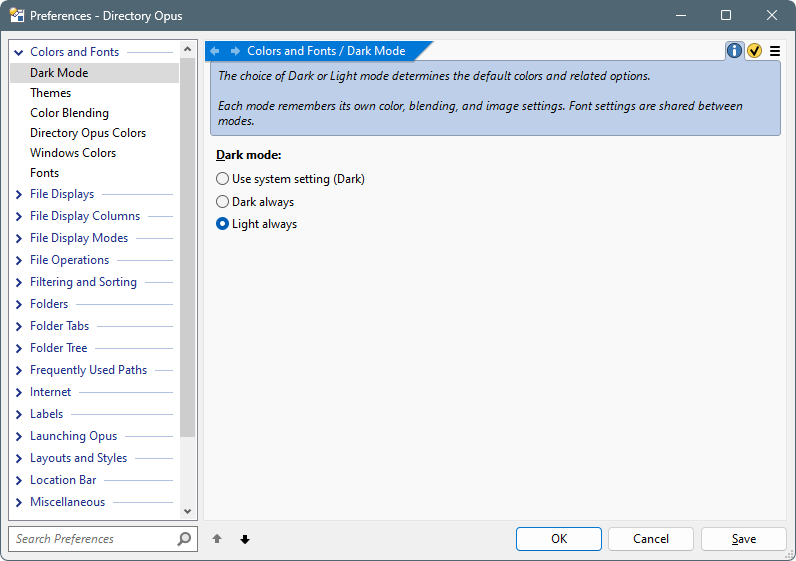Screen dimensions: 796x561
Task: Click the category list scrollbar down arrow
Action: [187, 511]
